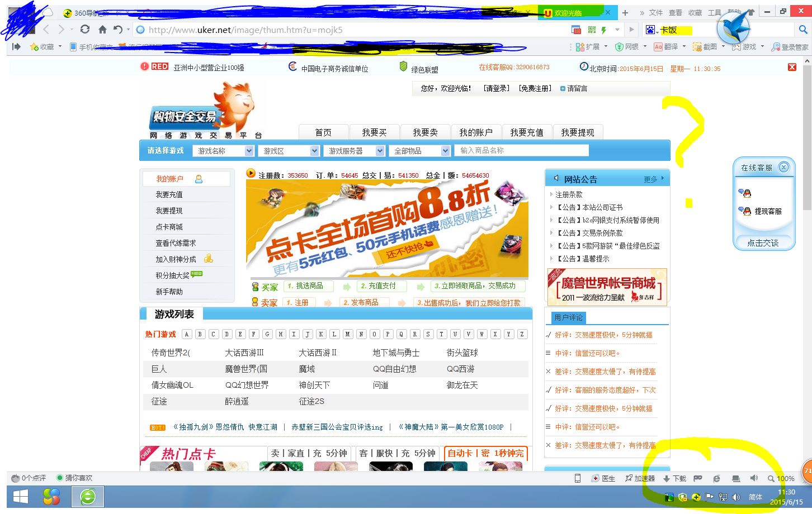This screenshot has height=514, width=812.
Task: Select the 自动卡密 1秒钟完 tab
Action: [x=486, y=453]
